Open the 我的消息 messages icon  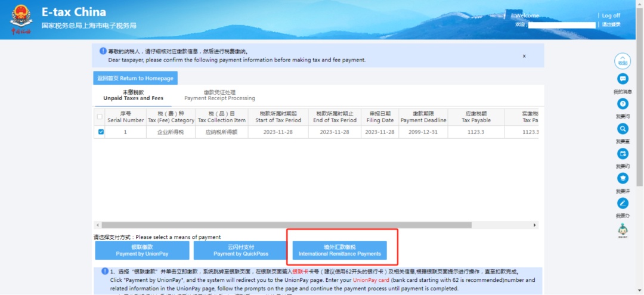[623, 79]
